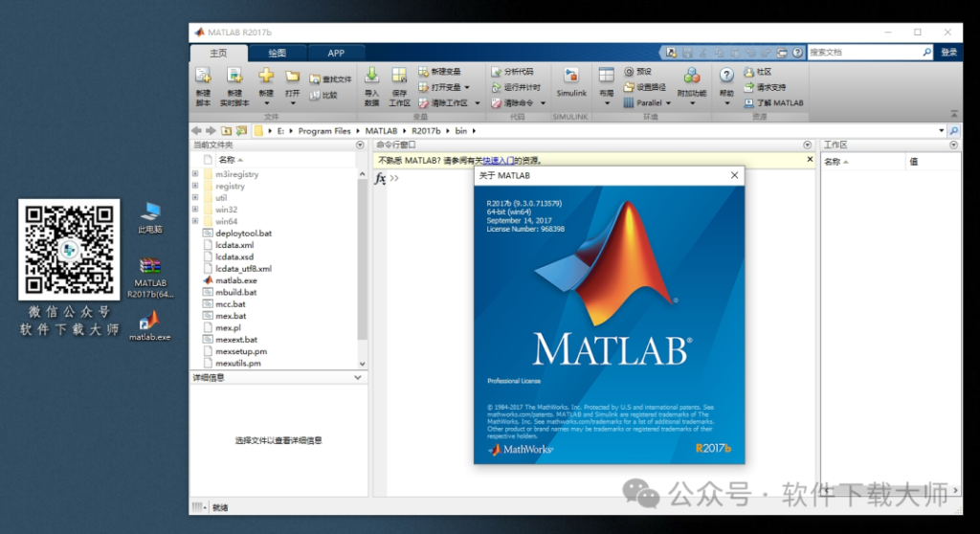The height and width of the screenshot is (534, 980).
Task: Select deploytool.bat in the file list
Action: click(244, 234)
